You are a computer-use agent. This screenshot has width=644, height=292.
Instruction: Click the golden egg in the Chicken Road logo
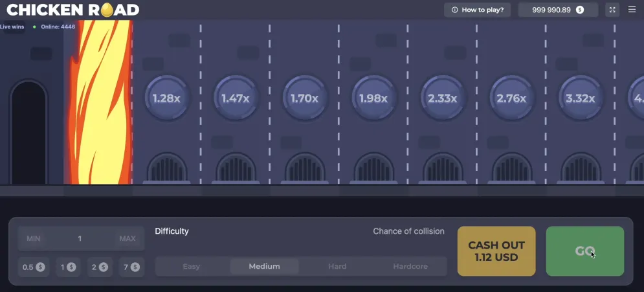click(107, 10)
